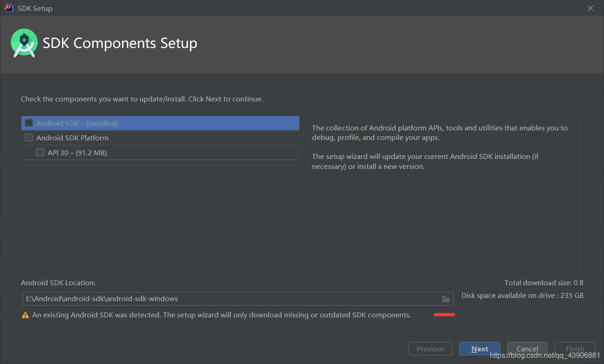
Task: Click the 'Android SDK Location:' label
Action: tap(58, 283)
